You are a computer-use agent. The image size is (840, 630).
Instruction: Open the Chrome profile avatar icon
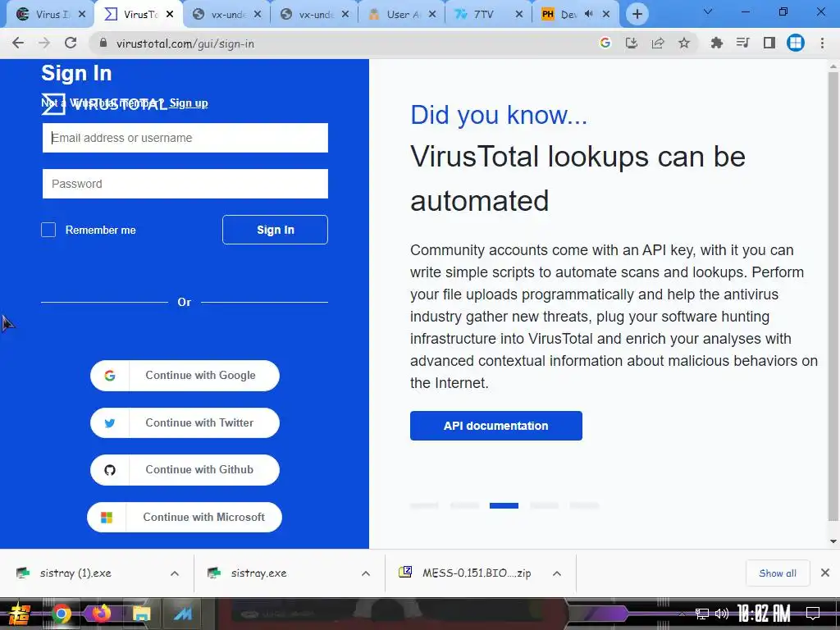click(795, 43)
